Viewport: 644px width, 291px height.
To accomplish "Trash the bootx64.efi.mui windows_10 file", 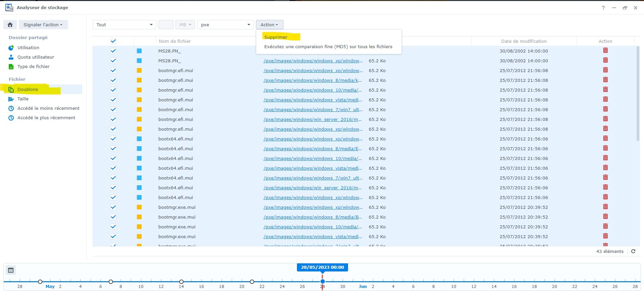I will 605,158.
